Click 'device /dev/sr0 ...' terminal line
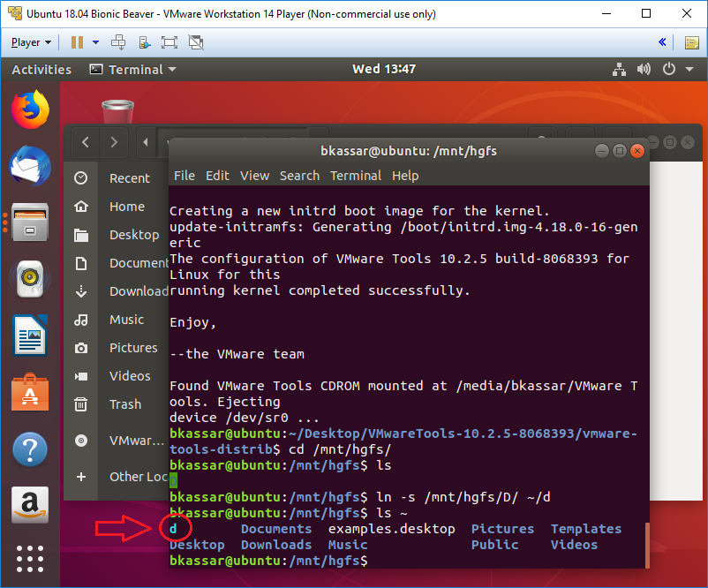The image size is (708, 588). [x=245, y=418]
